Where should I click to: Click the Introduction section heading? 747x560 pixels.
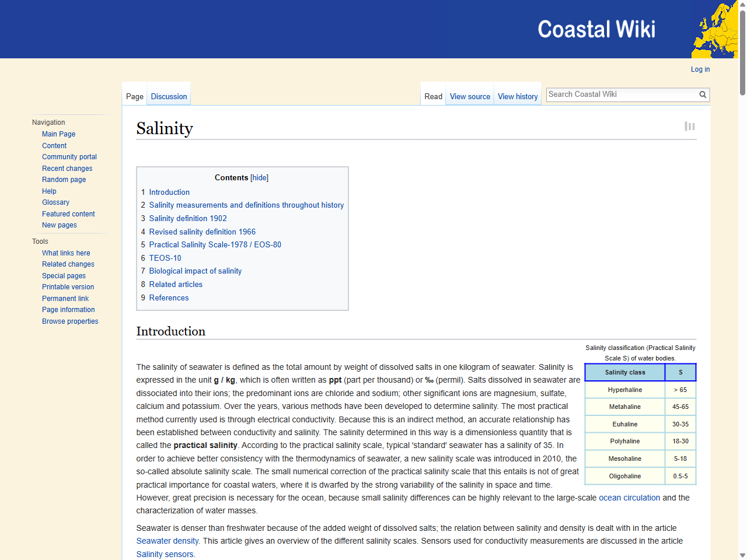(x=171, y=331)
